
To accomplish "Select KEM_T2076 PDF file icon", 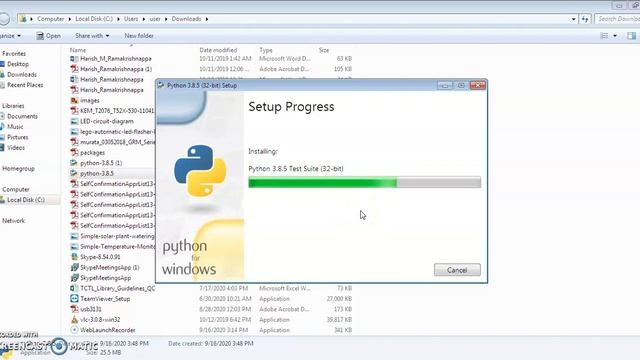I will (74, 111).
